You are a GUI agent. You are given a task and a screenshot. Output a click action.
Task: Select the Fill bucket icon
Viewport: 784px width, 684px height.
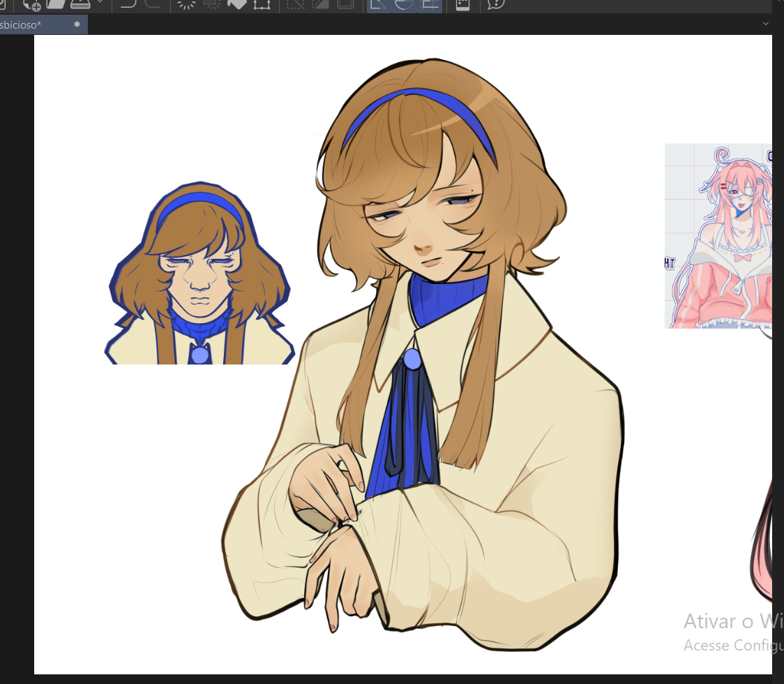(237, 3)
